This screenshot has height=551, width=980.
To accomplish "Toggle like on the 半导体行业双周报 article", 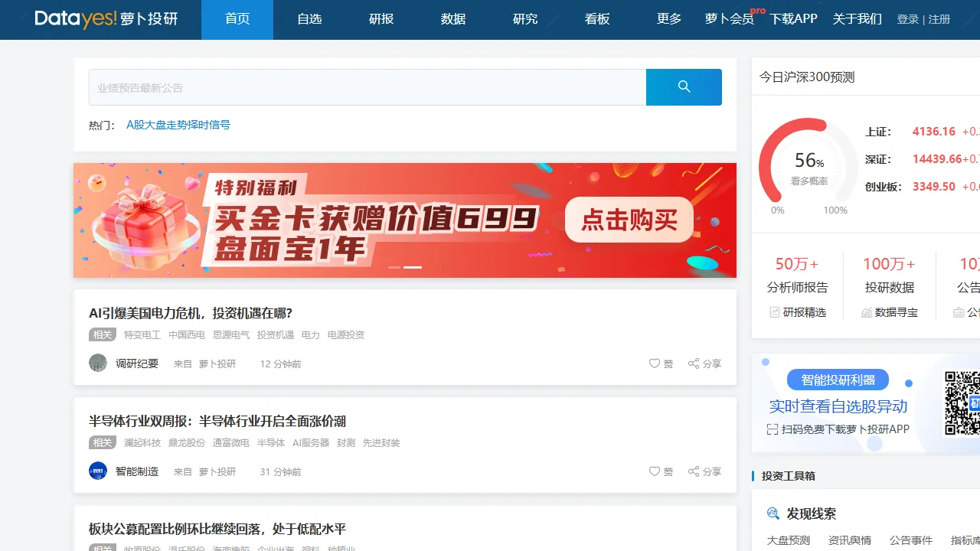I will 655,471.
